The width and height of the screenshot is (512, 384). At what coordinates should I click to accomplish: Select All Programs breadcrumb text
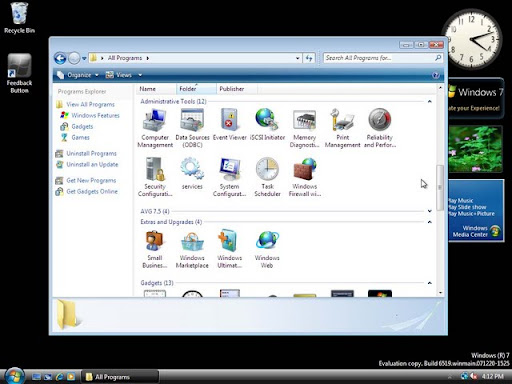click(x=125, y=58)
